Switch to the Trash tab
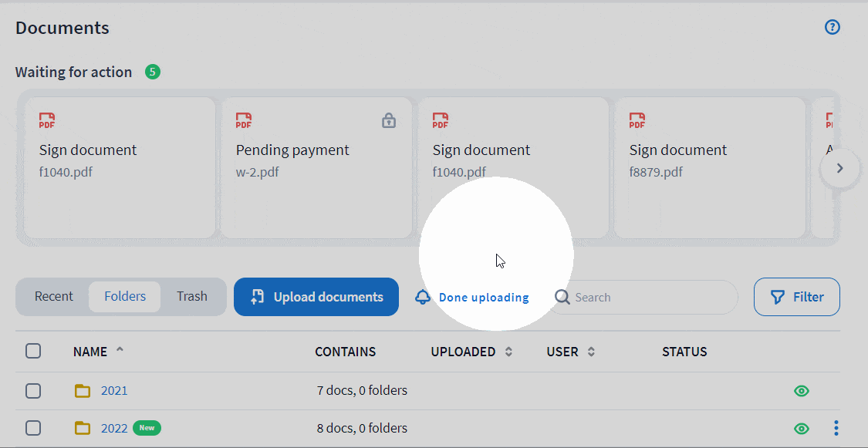Viewport: 868px width, 448px height. 191,297
